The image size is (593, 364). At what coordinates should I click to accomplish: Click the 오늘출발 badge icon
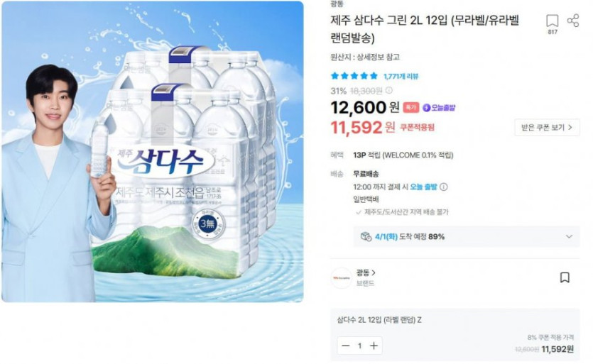pos(427,108)
